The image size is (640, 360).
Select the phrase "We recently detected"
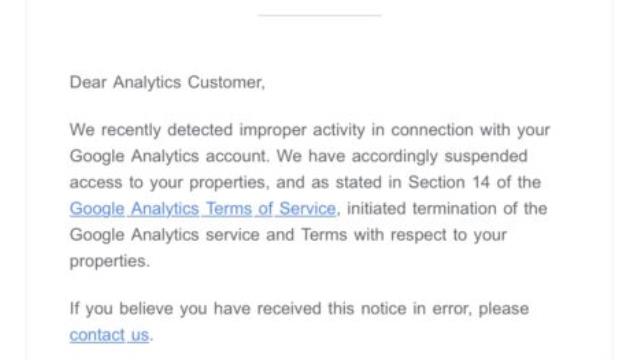(x=151, y=130)
